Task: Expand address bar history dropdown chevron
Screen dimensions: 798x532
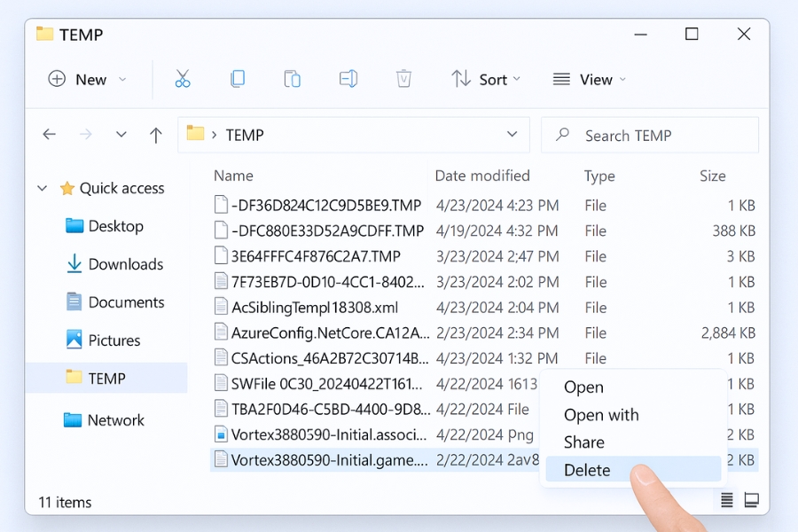Action: [512, 135]
